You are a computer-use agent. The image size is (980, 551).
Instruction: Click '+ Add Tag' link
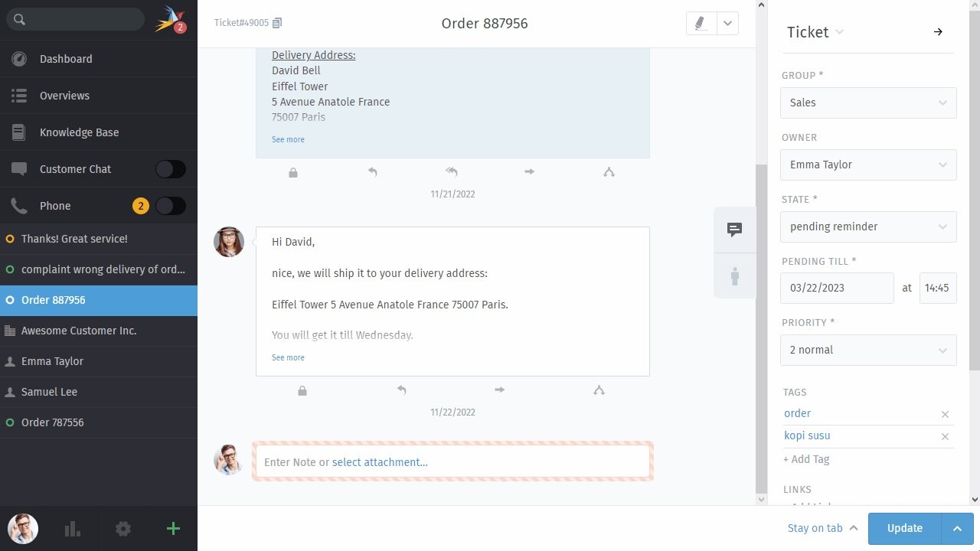click(806, 459)
